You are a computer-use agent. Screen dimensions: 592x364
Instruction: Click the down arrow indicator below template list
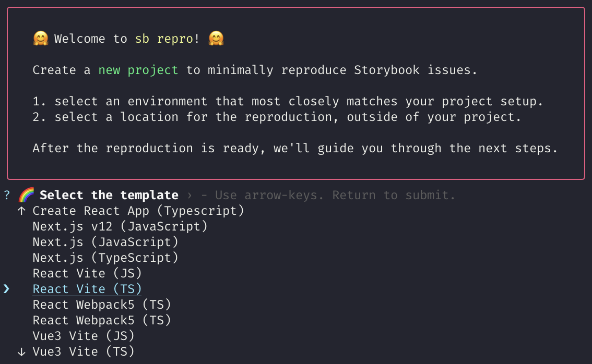tap(20, 351)
